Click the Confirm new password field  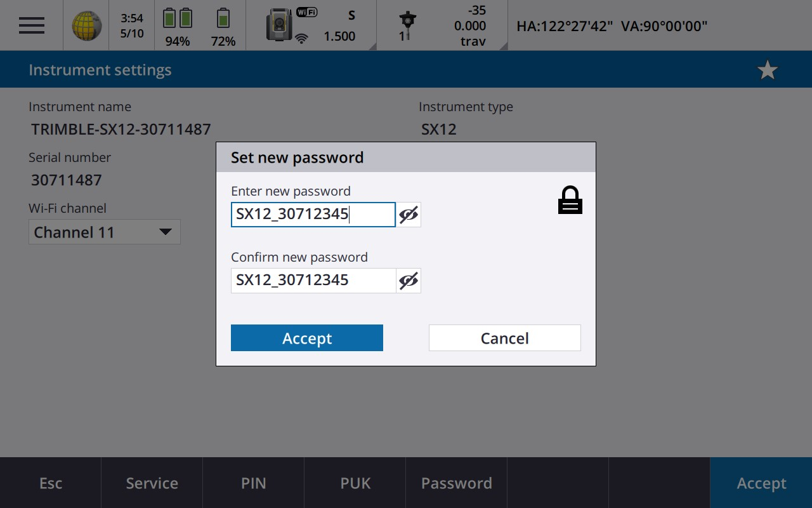tap(313, 281)
